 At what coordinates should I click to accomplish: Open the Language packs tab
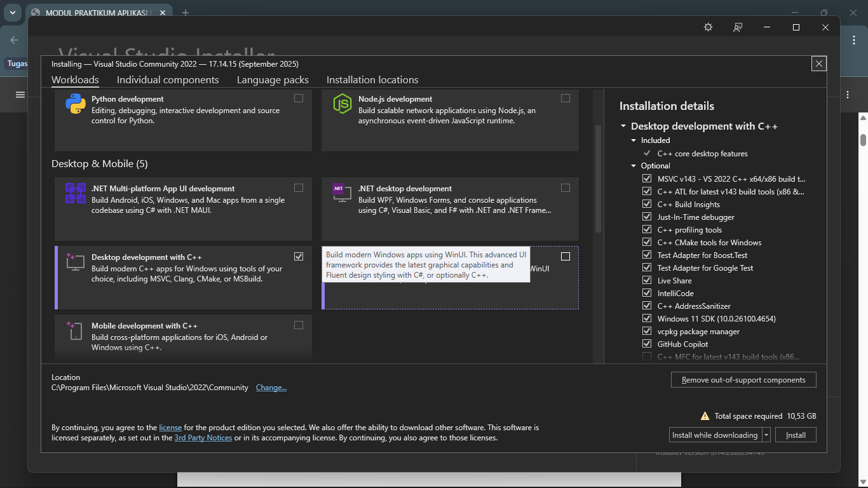[x=273, y=80]
